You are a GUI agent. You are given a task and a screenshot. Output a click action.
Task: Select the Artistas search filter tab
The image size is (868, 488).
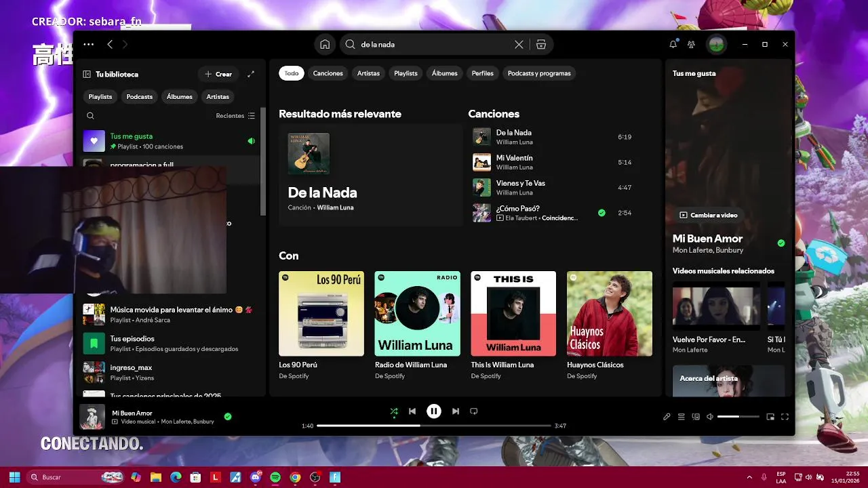pos(369,73)
